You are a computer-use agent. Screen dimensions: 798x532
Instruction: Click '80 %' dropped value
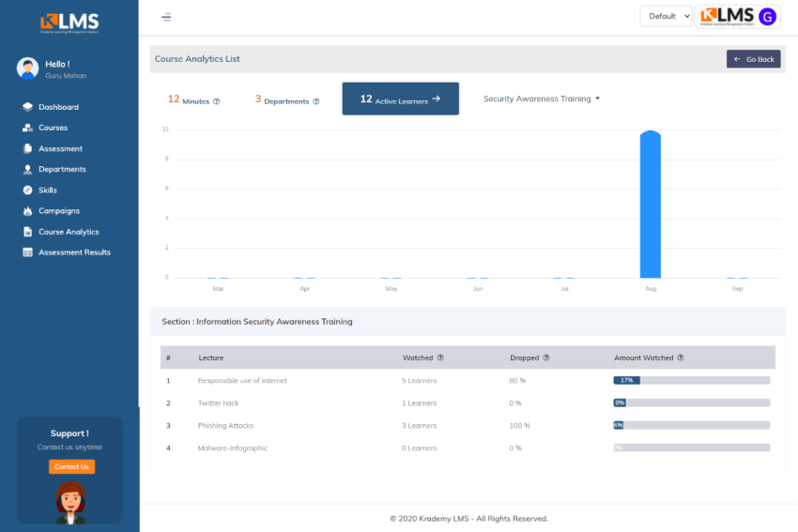click(517, 380)
